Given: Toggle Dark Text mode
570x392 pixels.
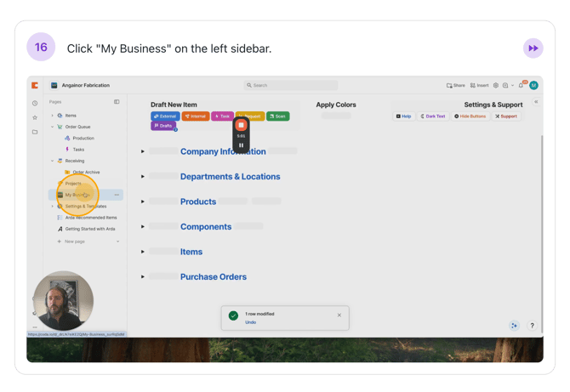Looking at the screenshot, I should (x=433, y=116).
